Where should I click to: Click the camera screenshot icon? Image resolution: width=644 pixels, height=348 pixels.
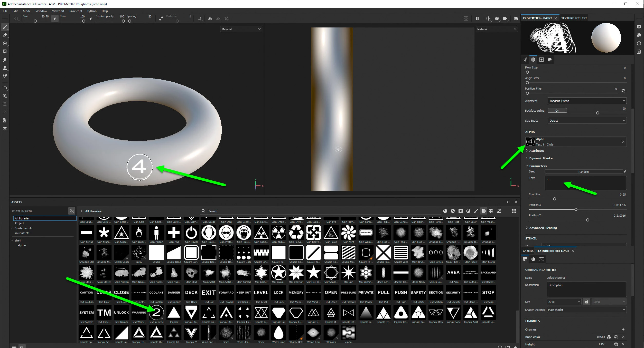point(516,18)
